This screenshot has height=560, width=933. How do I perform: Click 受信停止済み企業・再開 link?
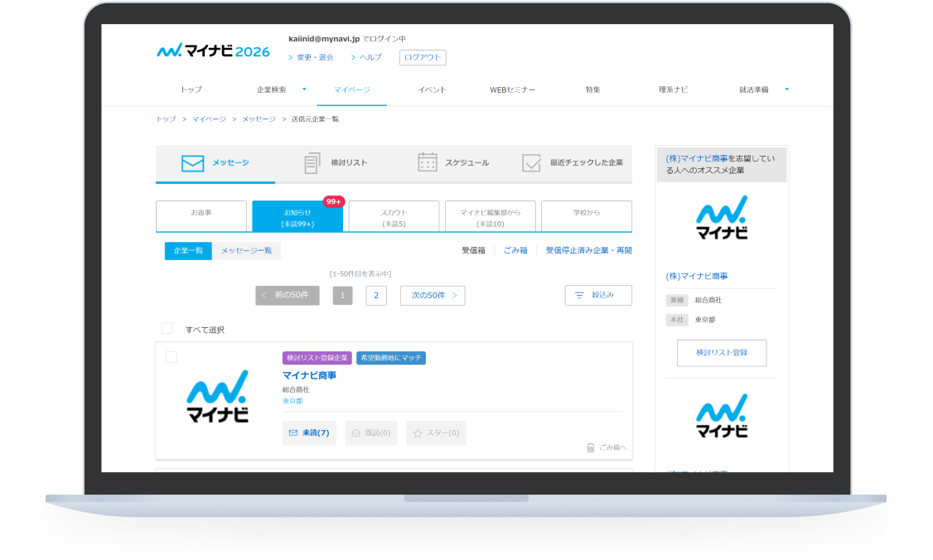coord(588,250)
